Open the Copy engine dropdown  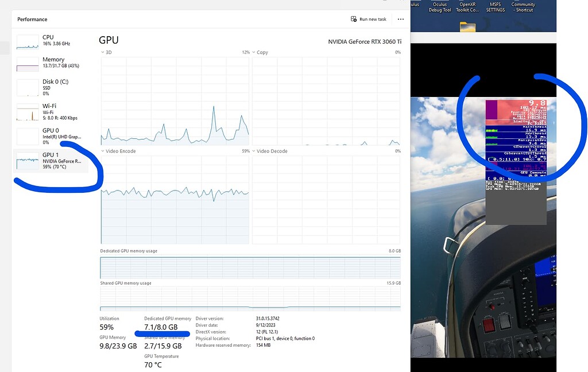(x=259, y=52)
